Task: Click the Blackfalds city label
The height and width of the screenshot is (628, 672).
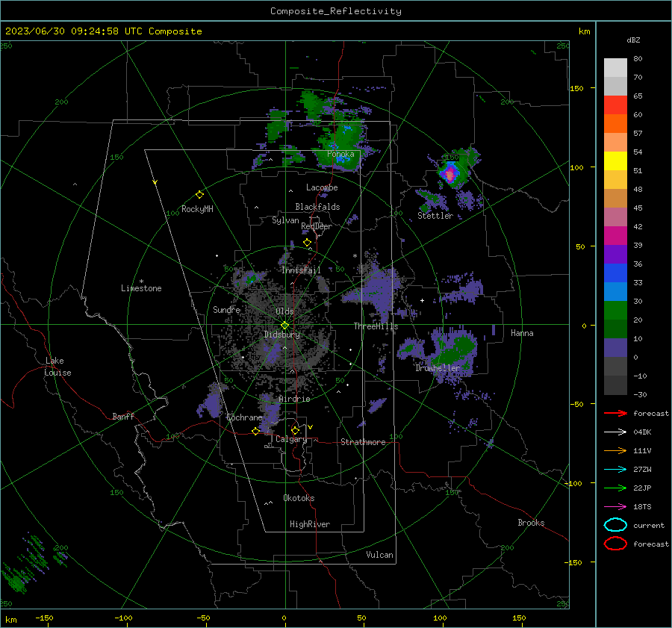Action: (317, 207)
